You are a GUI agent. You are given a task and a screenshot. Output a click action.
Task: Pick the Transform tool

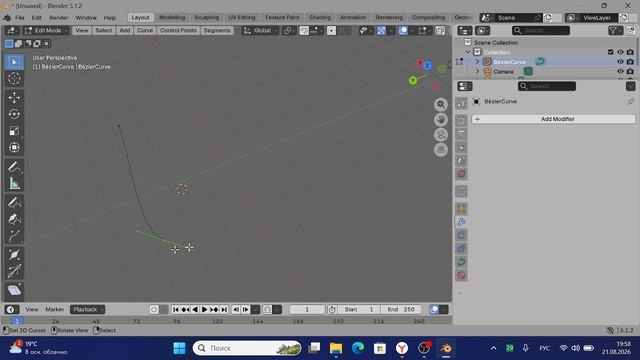pyautogui.click(x=14, y=147)
